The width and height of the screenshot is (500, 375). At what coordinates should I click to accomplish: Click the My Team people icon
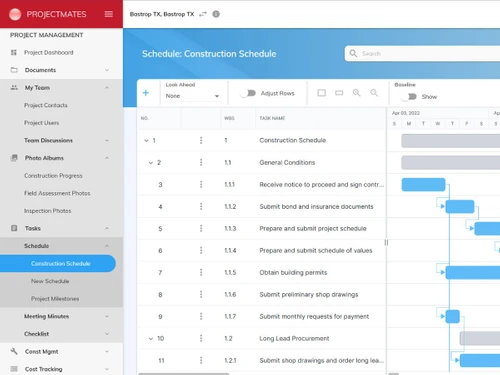[14, 88]
